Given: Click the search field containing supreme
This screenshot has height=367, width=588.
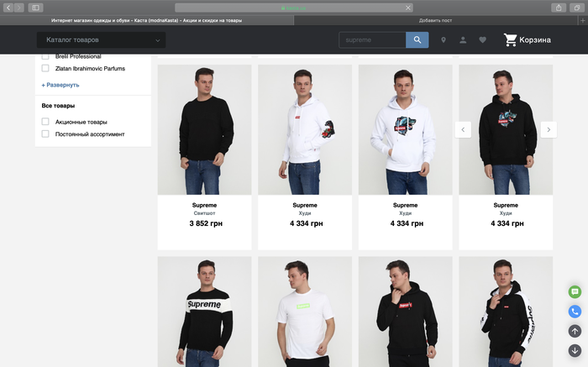Looking at the screenshot, I should (x=371, y=40).
